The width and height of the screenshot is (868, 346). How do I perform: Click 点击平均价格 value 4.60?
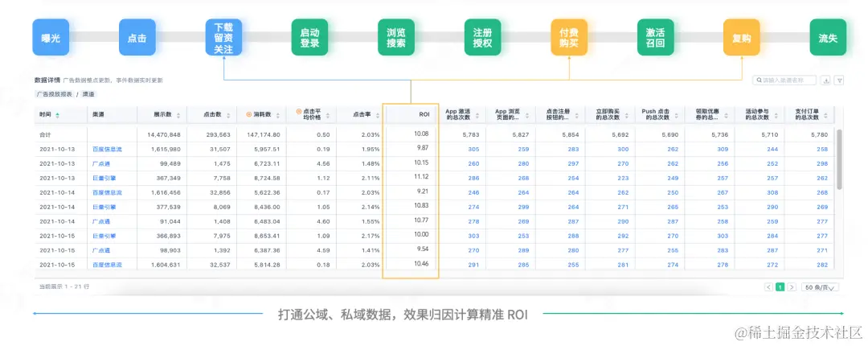324,221
